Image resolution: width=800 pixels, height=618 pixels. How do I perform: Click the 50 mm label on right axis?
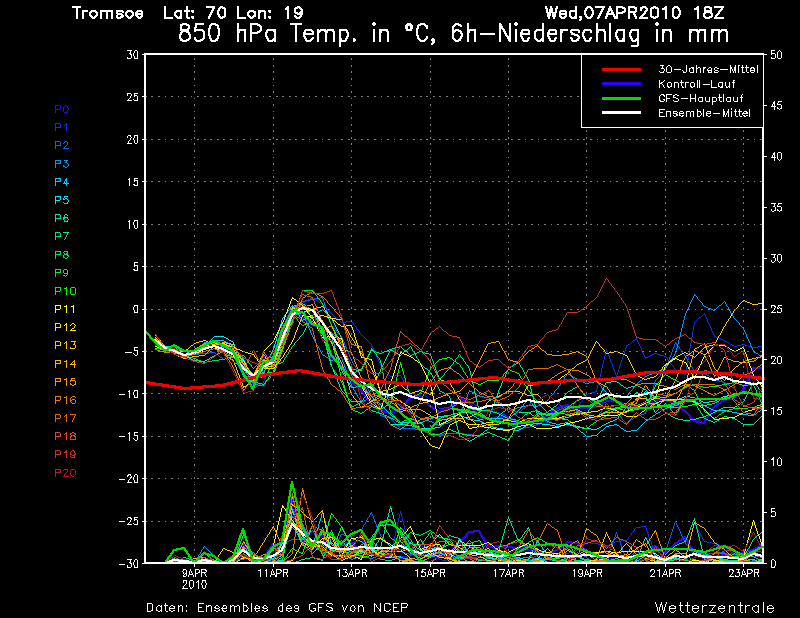point(777,55)
